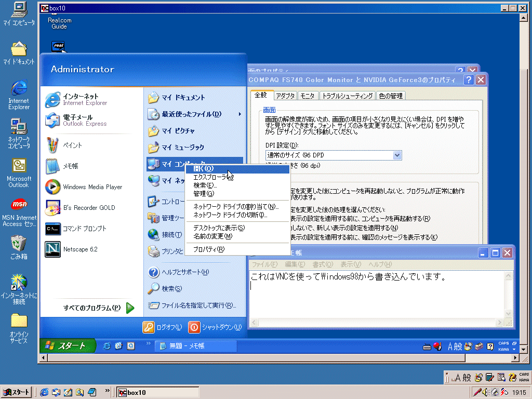
Task: Open 接続(T) in the Start menu
Action: pyautogui.click(x=165, y=234)
